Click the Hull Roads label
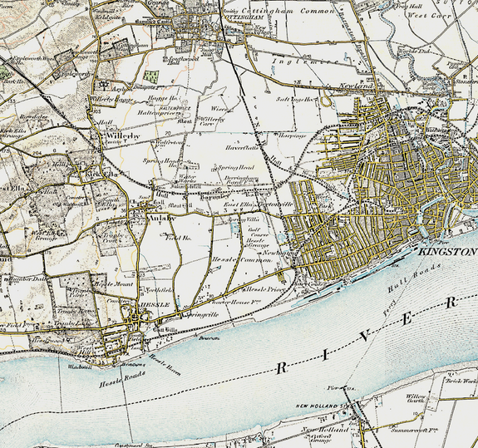This screenshot has height=448, width=478. (414, 278)
